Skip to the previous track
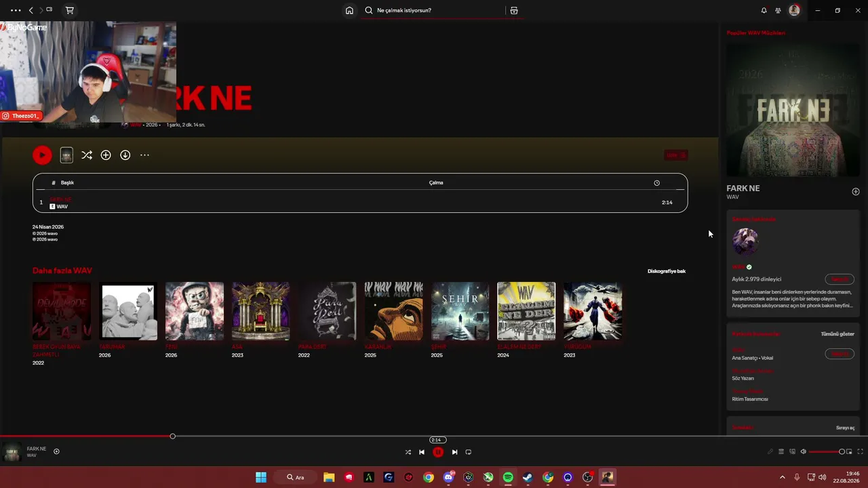 422,452
